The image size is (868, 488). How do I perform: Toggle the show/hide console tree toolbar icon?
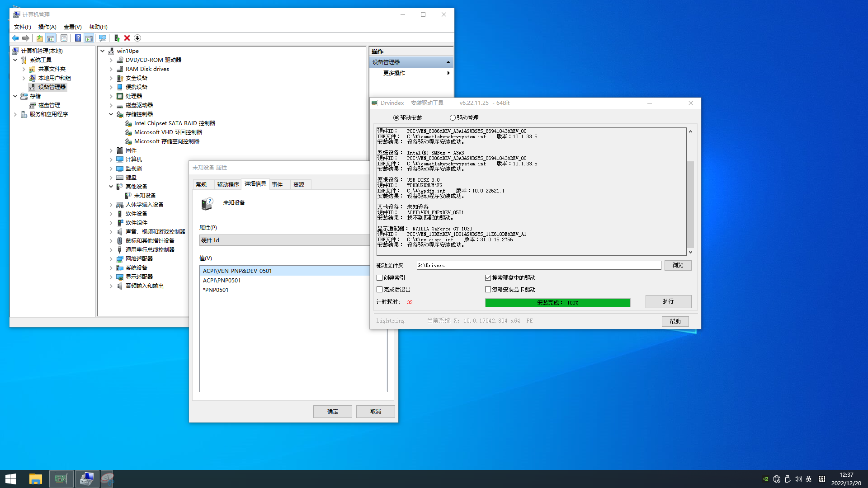point(51,38)
